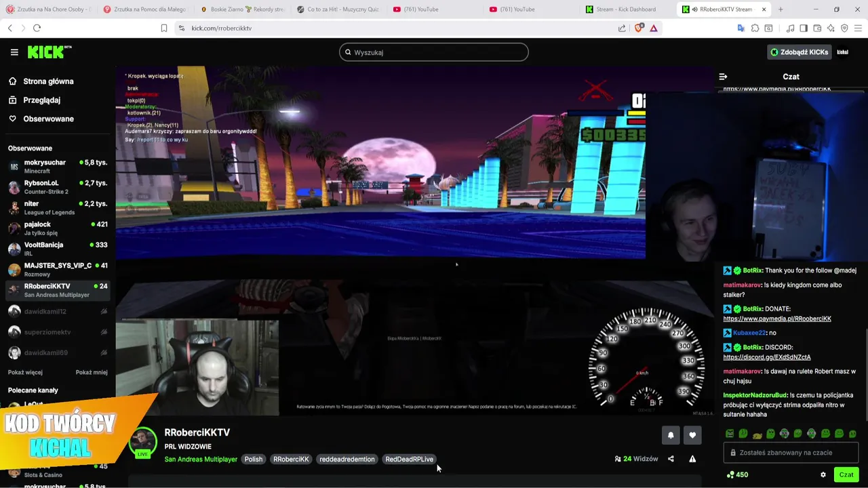
Task: Open browser extensions puzzle icon
Action: [x=755, y=28]
